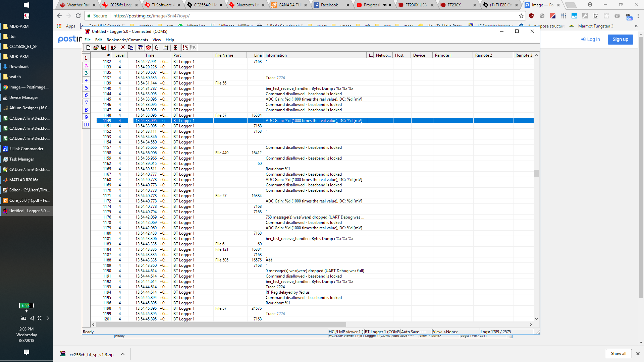The width and height of the screenshot is (644, 362).
Task: Toggle the red clock toolbar button
Action: [x=148, y=48]
